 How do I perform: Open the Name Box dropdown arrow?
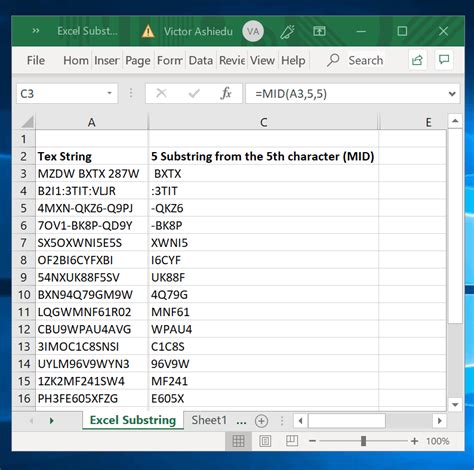(109, 93)
